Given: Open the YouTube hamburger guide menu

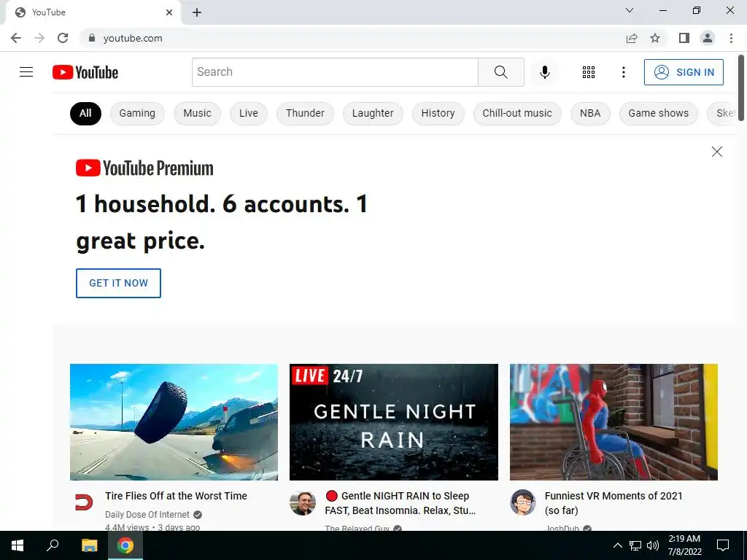Looking at the screenshot, I should point(26,72).
